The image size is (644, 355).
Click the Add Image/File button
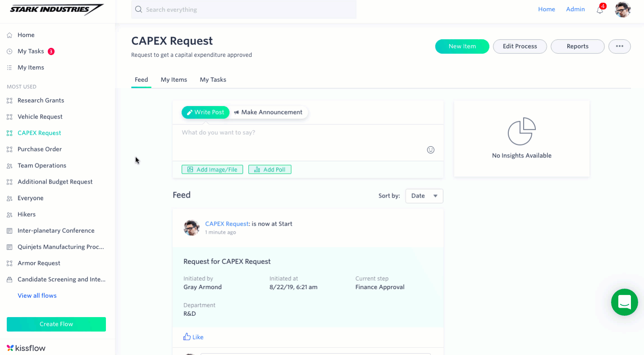point(212,170)
